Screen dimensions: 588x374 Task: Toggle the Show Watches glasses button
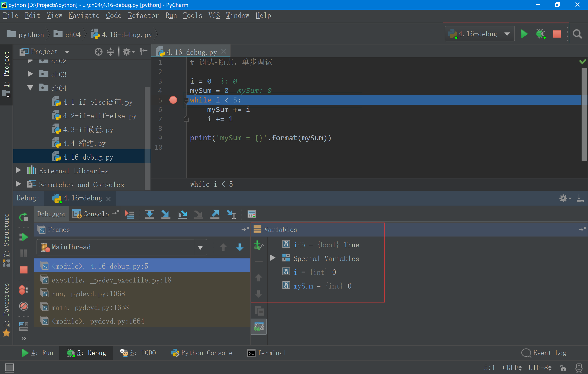pos(259,326)
